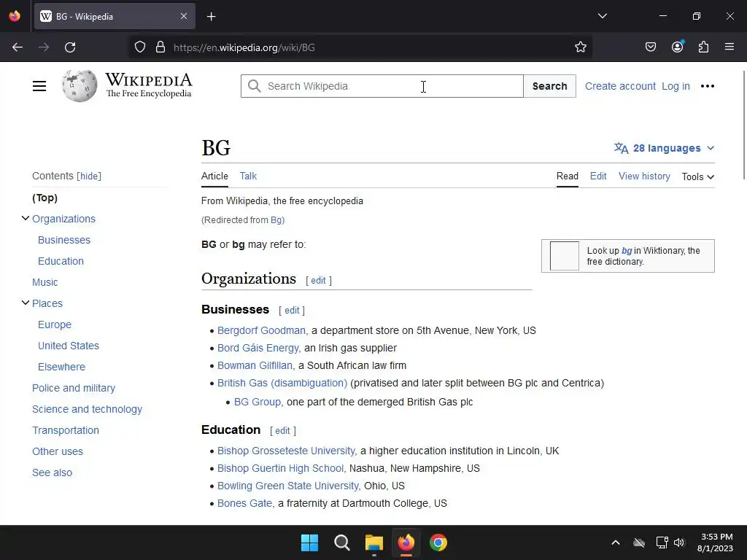
Task: Click the Wikipedia globe logo
Action: (x=80, y=86)
